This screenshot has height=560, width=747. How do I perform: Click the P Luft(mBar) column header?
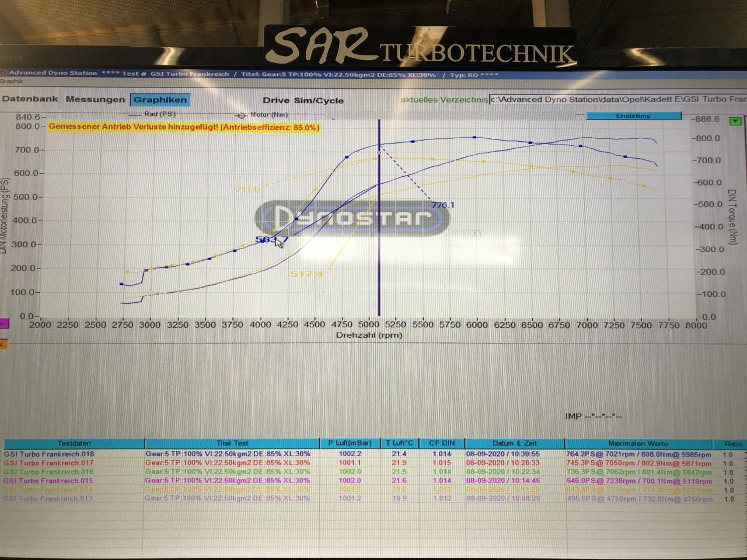tap(350, 443)
